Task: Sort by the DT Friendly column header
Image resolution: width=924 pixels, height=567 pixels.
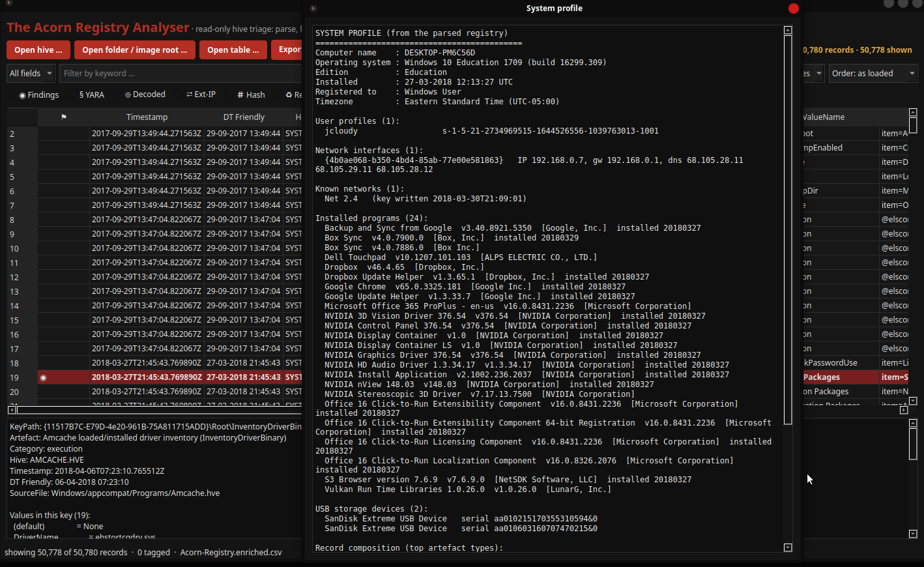Action: coord(244,117)
